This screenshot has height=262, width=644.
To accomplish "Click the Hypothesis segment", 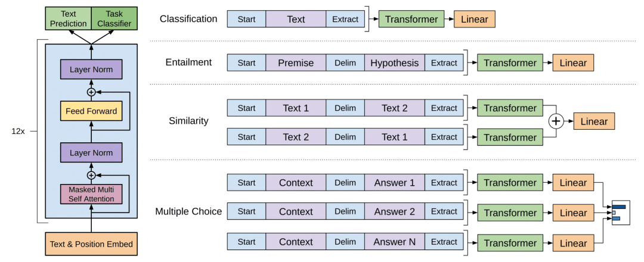I will [394, 63].
